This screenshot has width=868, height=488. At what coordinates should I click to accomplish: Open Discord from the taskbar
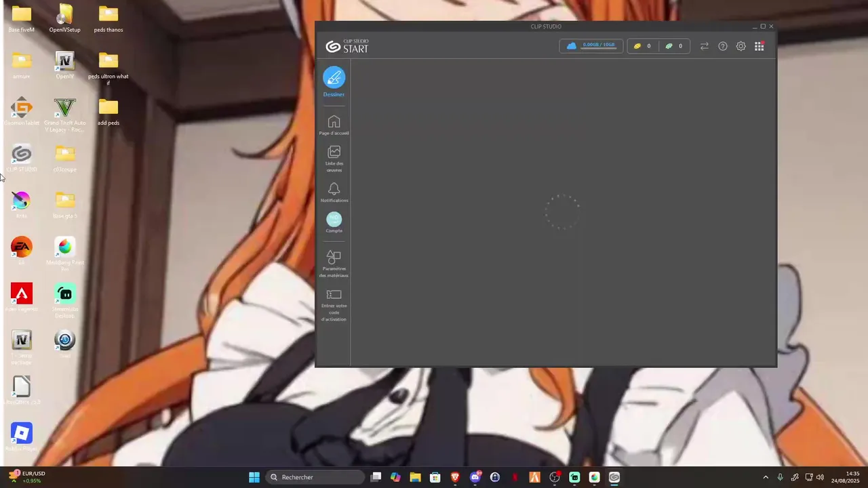475,477
